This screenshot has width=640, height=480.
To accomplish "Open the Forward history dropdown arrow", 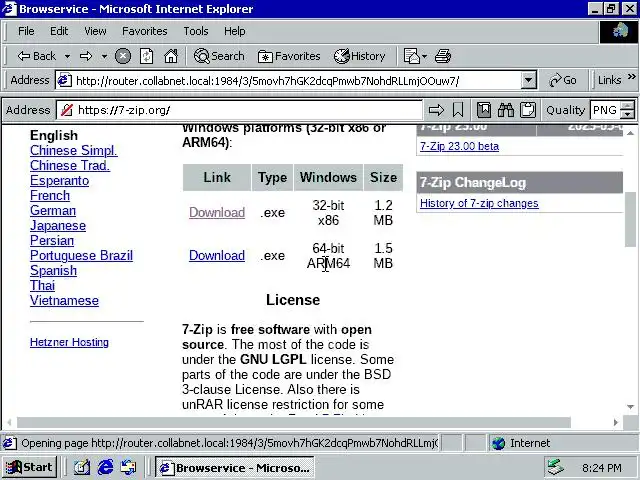I will coord(104,56).
